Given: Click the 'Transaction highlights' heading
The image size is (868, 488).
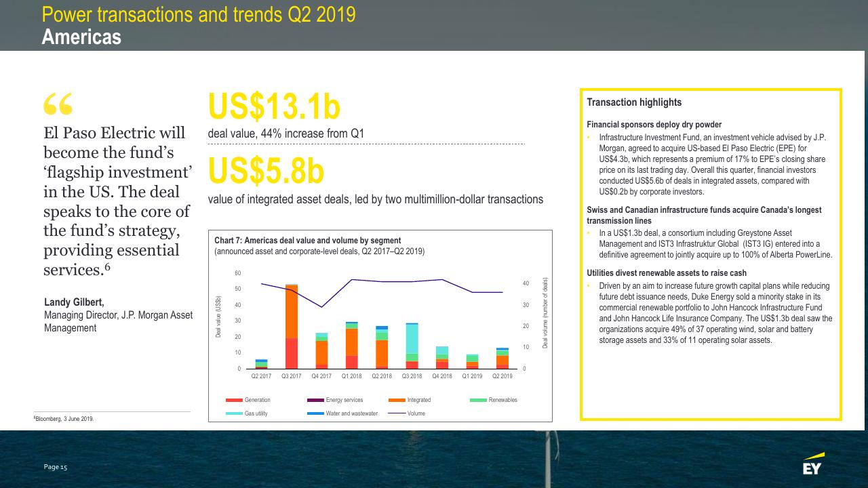Looking at the screenshot, I should point(634,102).
